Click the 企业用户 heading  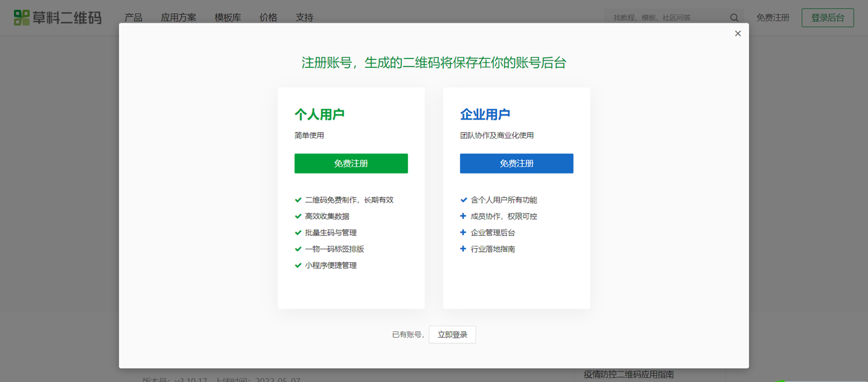pos(485,114)
